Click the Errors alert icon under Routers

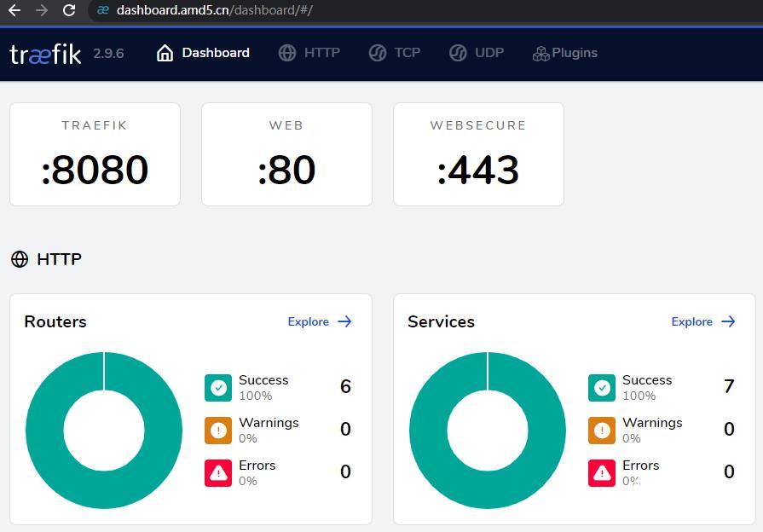coord(217,472)
